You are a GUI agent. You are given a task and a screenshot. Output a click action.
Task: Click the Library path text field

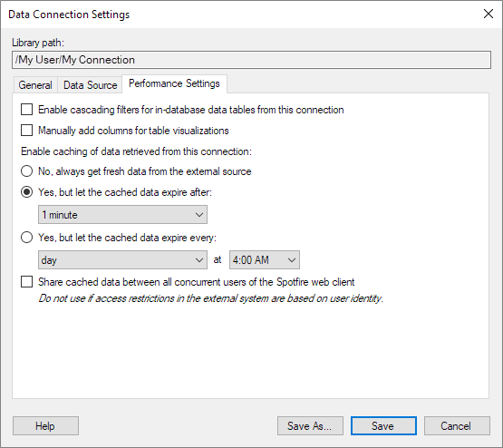(x=252, y=60)
